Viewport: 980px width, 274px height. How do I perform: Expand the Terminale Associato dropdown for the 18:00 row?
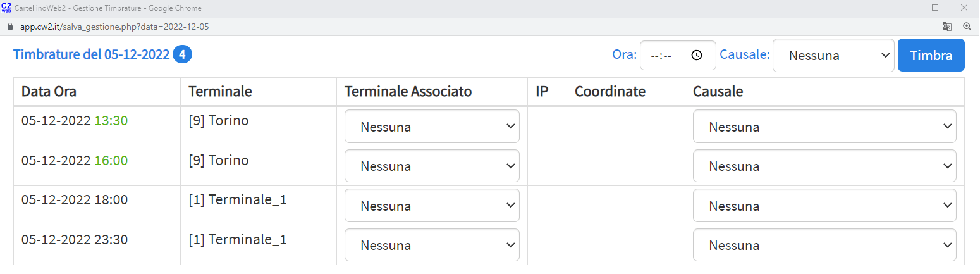point(432,206)
